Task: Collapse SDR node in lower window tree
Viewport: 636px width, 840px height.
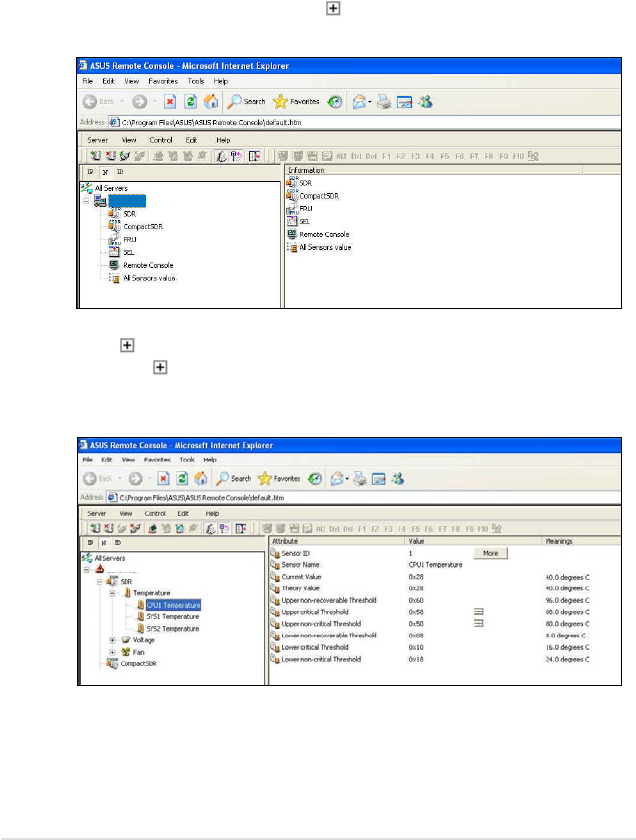Action: tap(99, 581)
